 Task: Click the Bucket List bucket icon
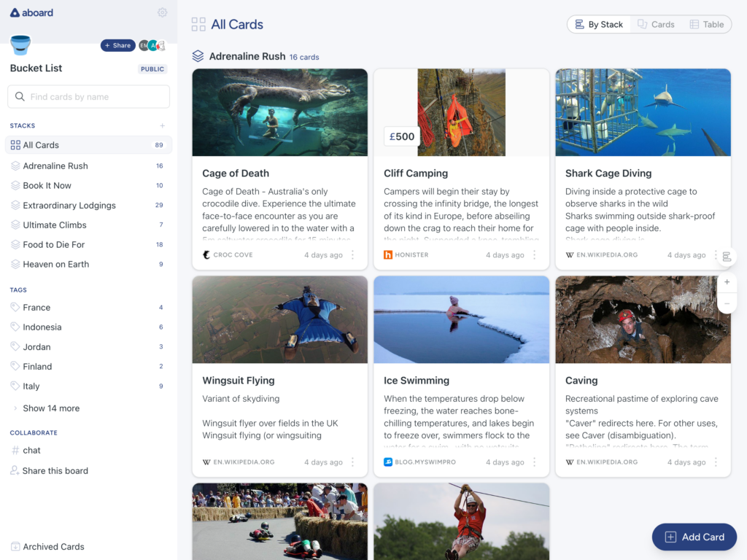[20, 45]
